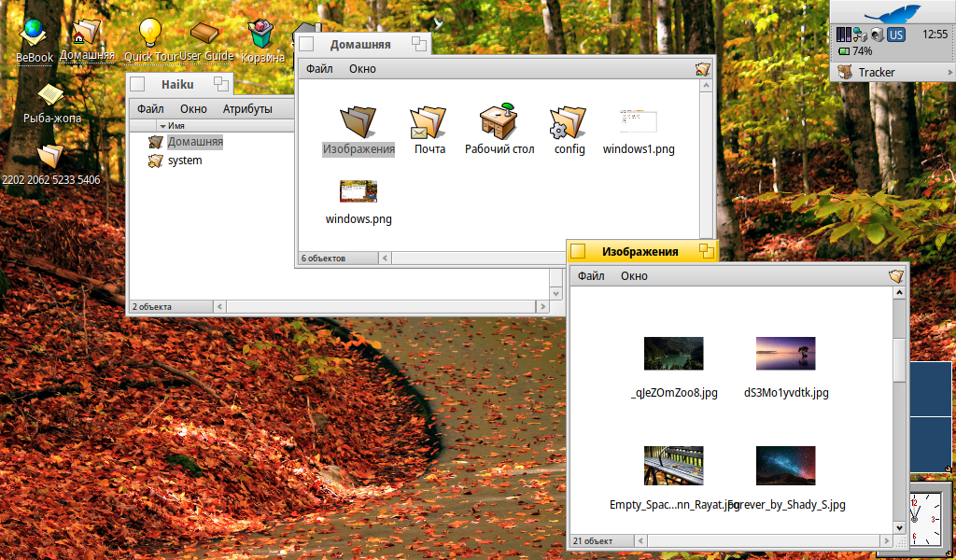The image size is (956, 560).
Task: Open Файл menu in Изображения window
Action: pyautogui.click(x=591, y=276)
